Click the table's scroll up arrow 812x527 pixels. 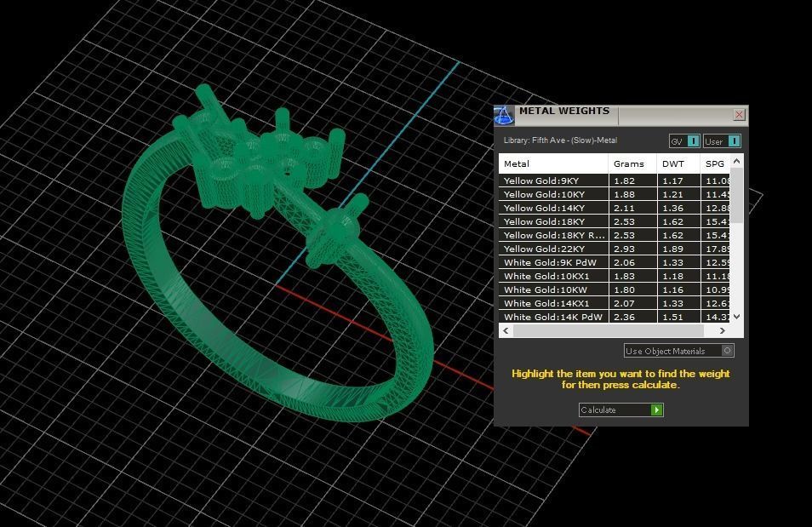click(737, 161)
